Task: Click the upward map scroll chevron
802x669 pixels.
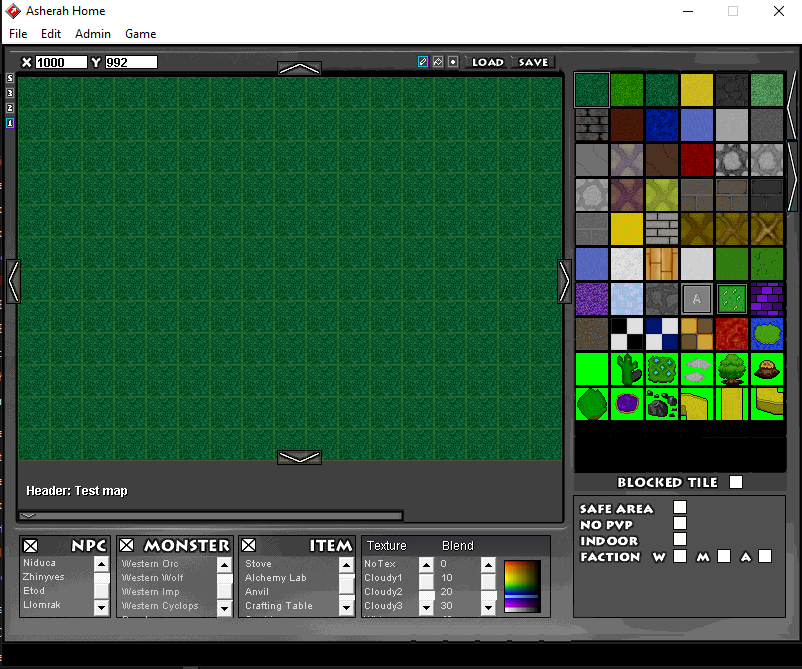Action: point(298,67)
